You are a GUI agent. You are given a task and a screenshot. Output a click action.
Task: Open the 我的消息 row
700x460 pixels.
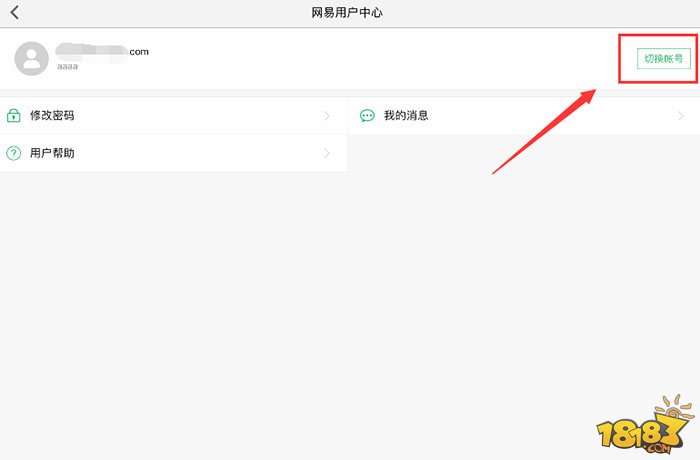pos(525,116)
